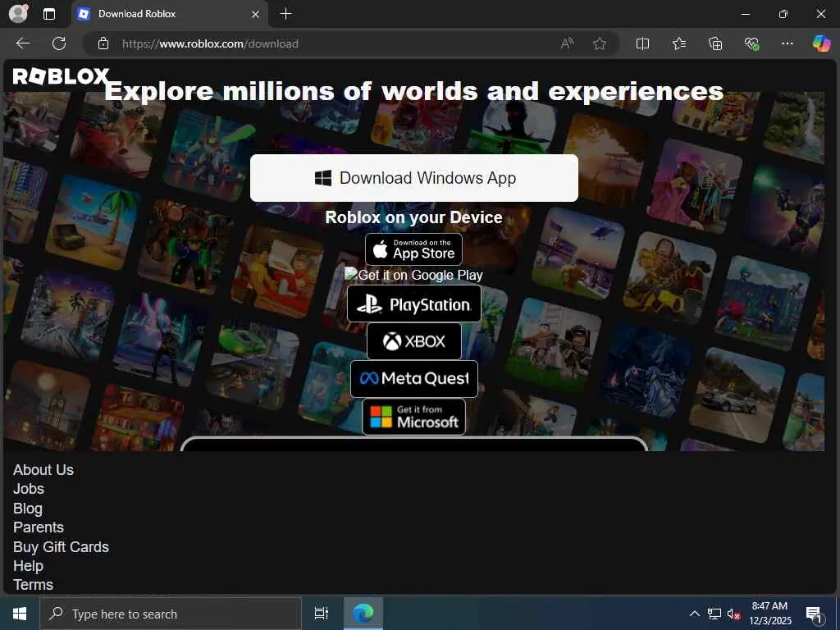This screenshot has width=840, height=630.
Task: Follow the Get it on Google Play link
Action: [x=413, y=275]
